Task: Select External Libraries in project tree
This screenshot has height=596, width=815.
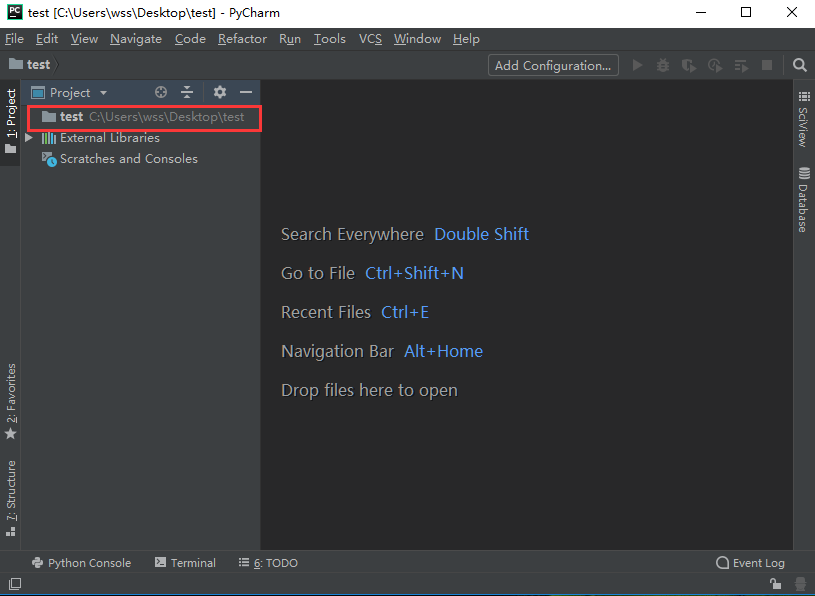Action: click(110, 138)
